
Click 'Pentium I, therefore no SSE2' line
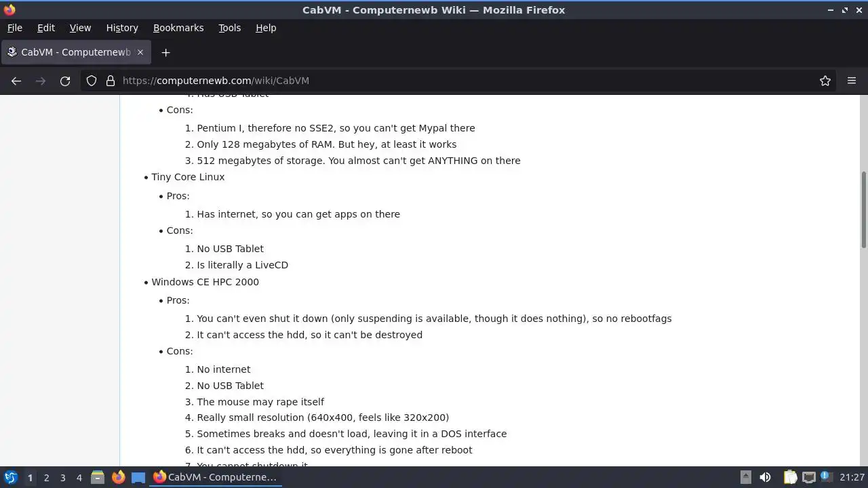click(x=336, y=128)
